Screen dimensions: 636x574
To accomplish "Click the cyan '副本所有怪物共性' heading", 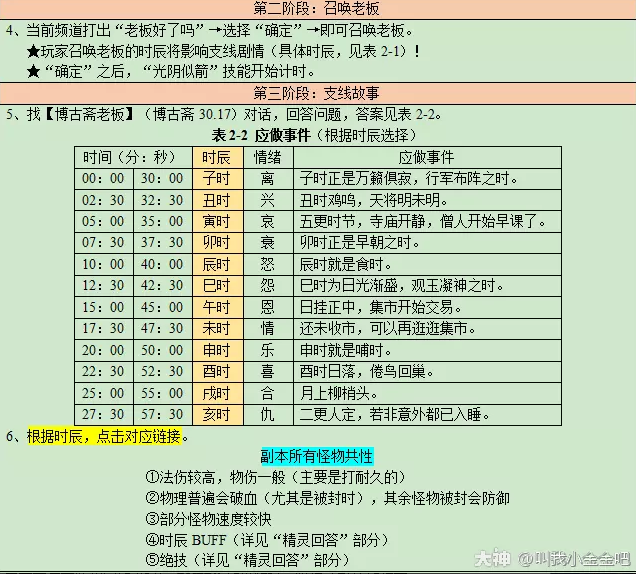I will pos(316,456).
